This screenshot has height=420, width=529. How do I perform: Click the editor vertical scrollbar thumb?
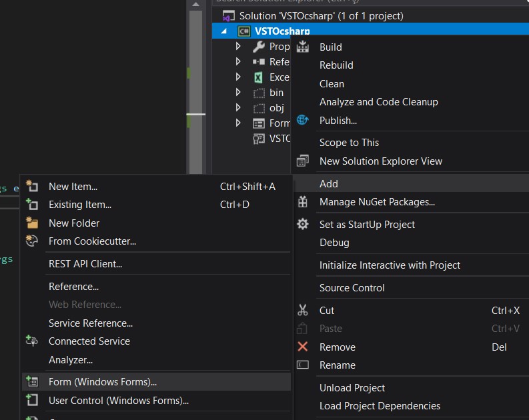coord(195,92)
